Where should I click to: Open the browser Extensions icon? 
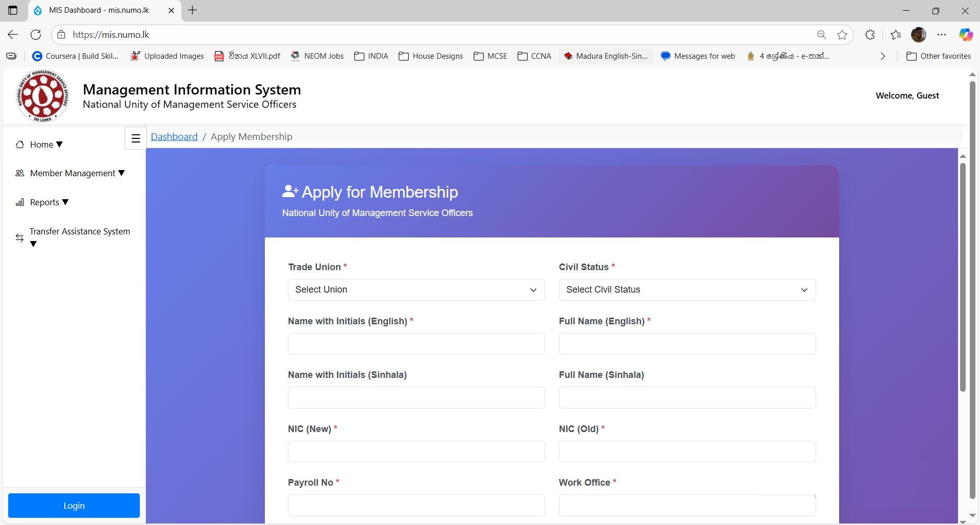coord(870,35)
